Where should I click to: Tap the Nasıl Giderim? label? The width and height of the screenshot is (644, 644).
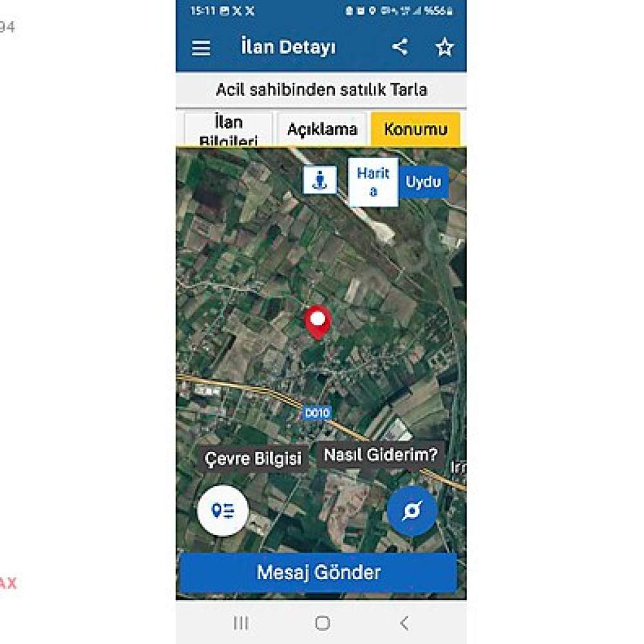coord(381,455)
